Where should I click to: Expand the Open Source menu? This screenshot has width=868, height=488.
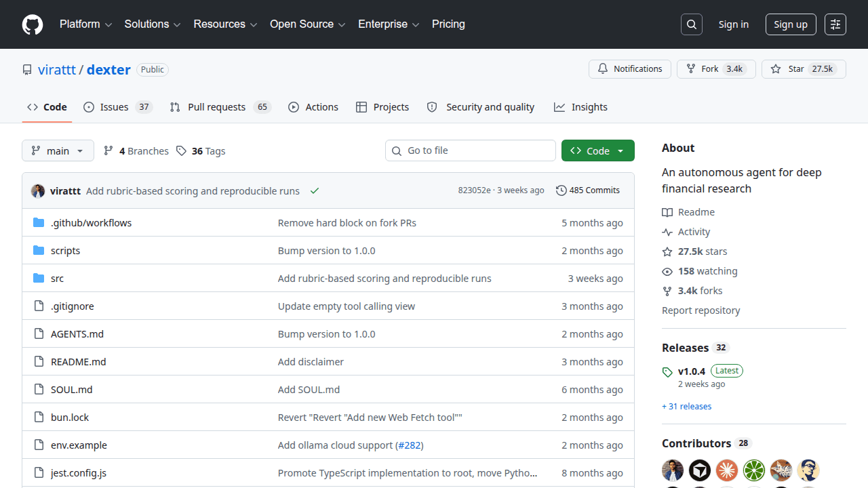[308, 24]
